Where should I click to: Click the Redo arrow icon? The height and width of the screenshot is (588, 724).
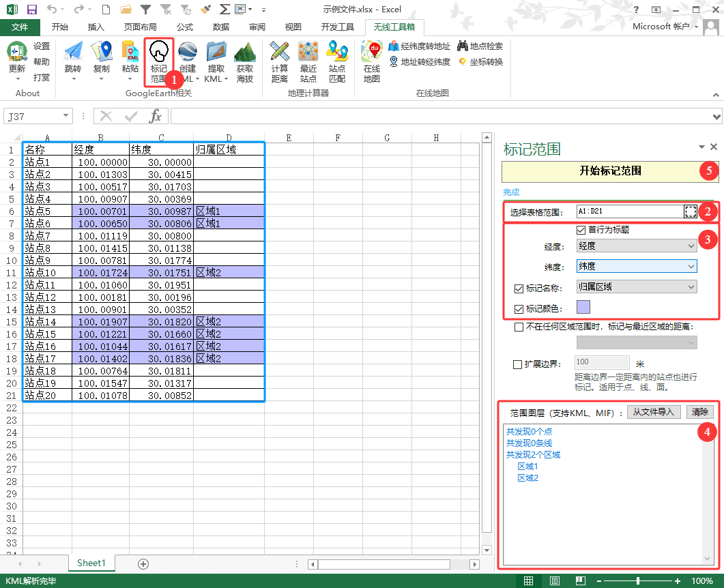click(79, 10)
